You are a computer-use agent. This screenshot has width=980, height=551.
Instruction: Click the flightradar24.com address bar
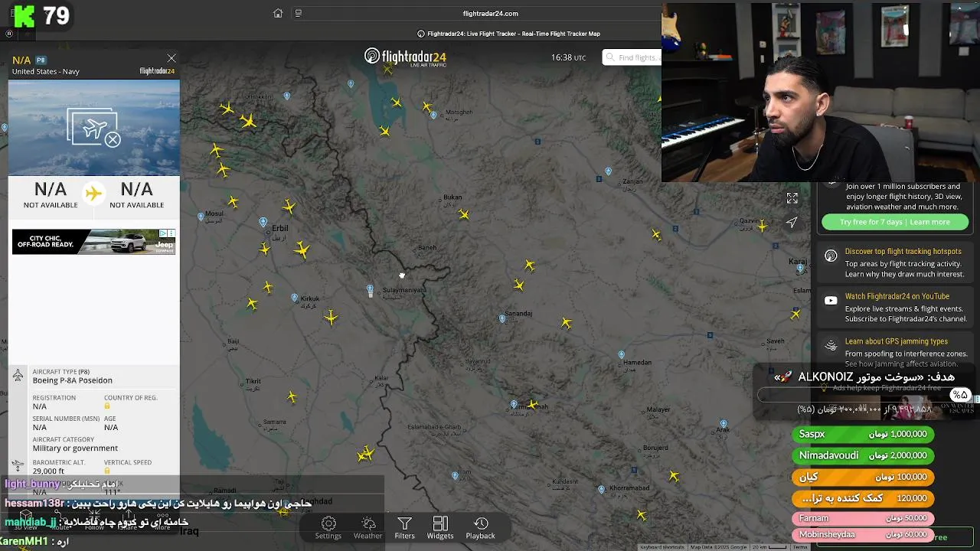pyautogui.click(x=490, y=13)
